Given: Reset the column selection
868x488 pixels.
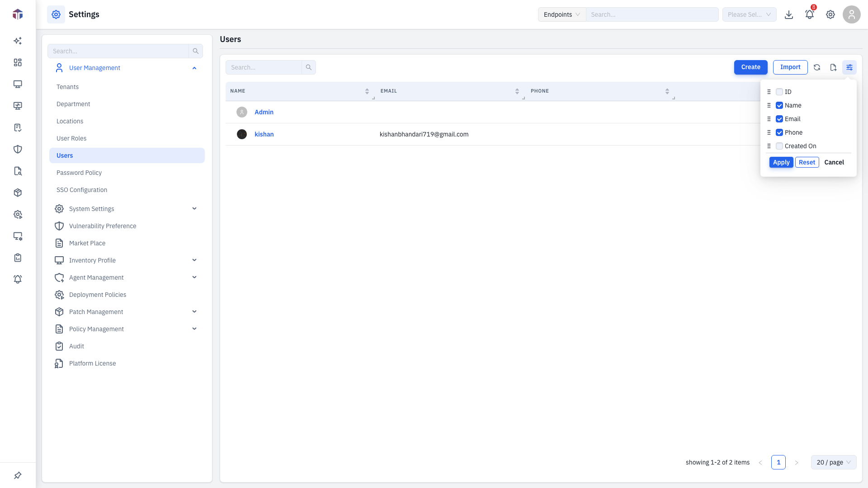Looking at the screenshot, I should (x=807, y=162).
